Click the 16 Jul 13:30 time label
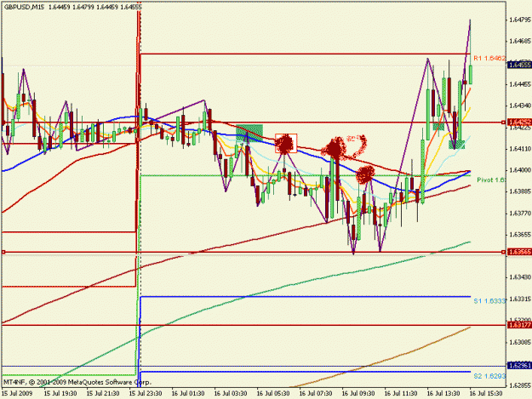This screenshot has width=532, height=399. tap(443, 394)
